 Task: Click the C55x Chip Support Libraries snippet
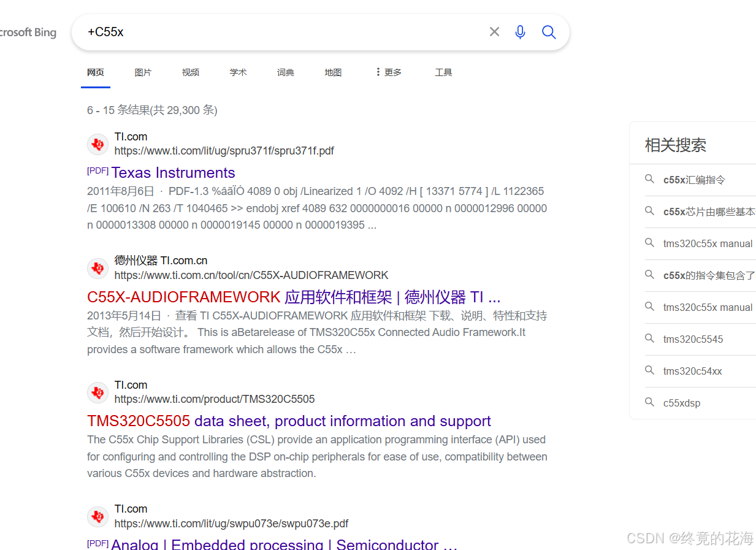pyautogui.click(x=317, y=457)
